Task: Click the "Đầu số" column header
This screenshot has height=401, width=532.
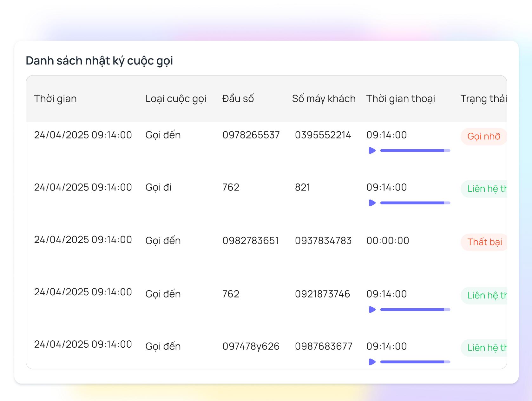Action: click(238, 99)
